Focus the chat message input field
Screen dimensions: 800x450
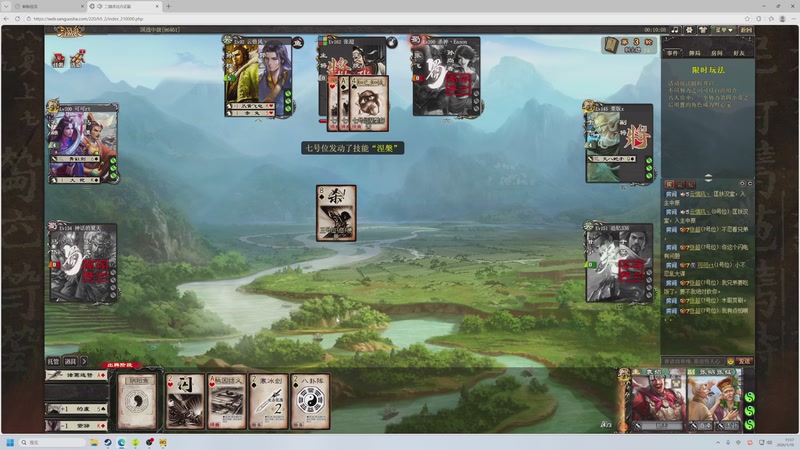click(693, 361)
